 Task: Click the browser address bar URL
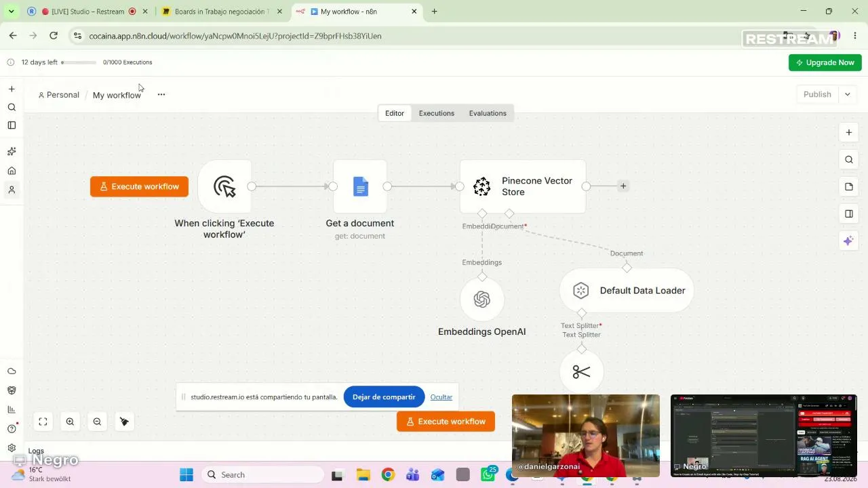pyautogui.click(x=235, y=36)
